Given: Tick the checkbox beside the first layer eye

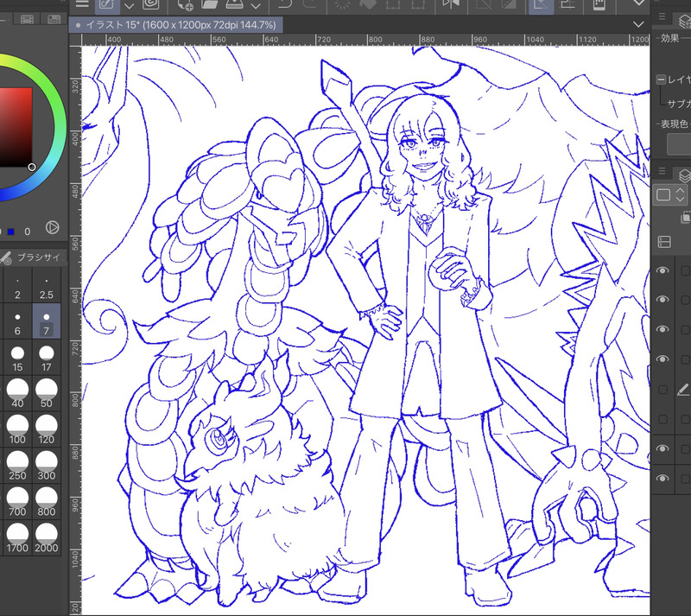Looking at the screenshot, I should [686, 270].
